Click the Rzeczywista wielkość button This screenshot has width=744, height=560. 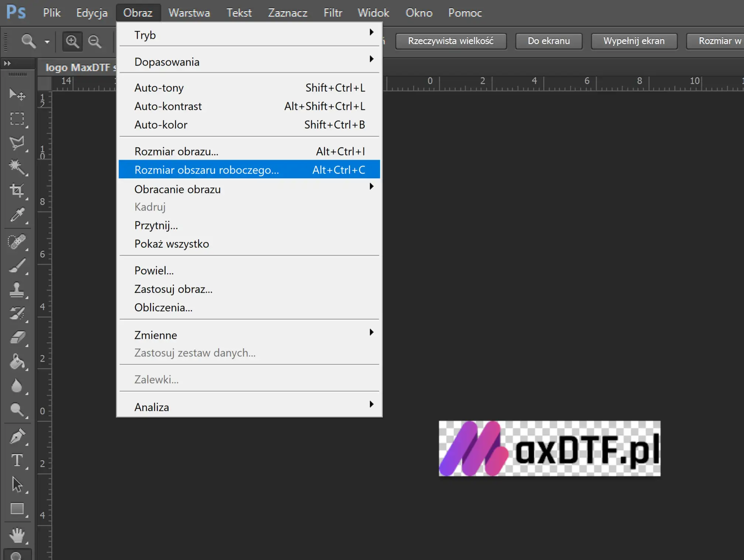(450, 41)
